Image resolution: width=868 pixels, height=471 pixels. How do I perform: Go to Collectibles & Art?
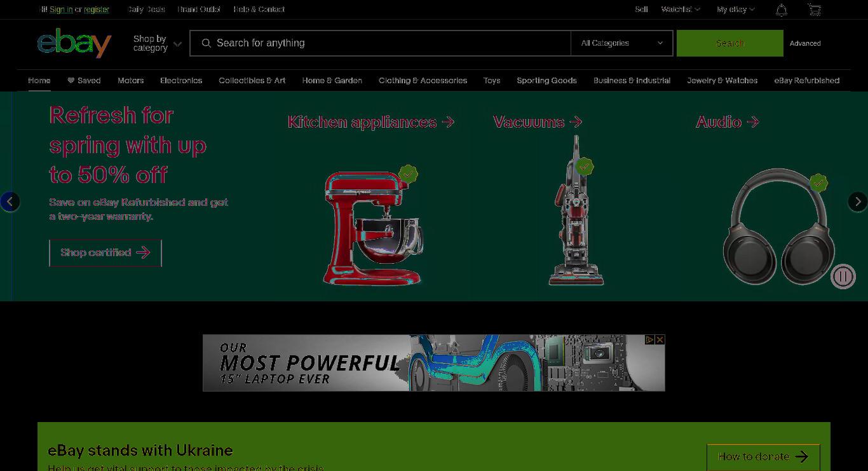click(x=252, y=81)
